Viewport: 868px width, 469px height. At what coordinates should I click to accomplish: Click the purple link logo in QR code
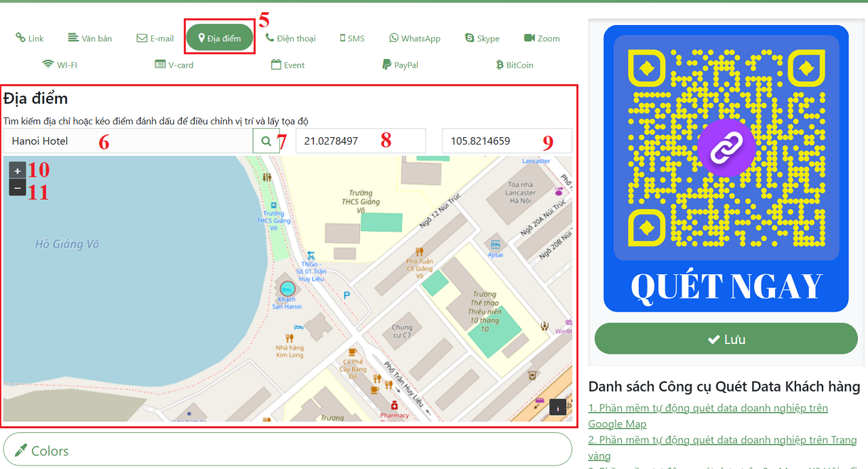pyautogui.click(x=726, y=148)
